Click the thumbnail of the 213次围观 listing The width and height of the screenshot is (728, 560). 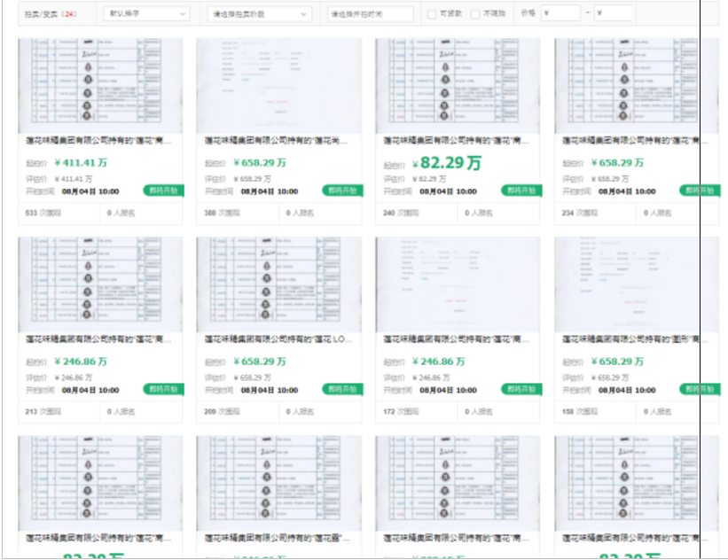[99, 284]
